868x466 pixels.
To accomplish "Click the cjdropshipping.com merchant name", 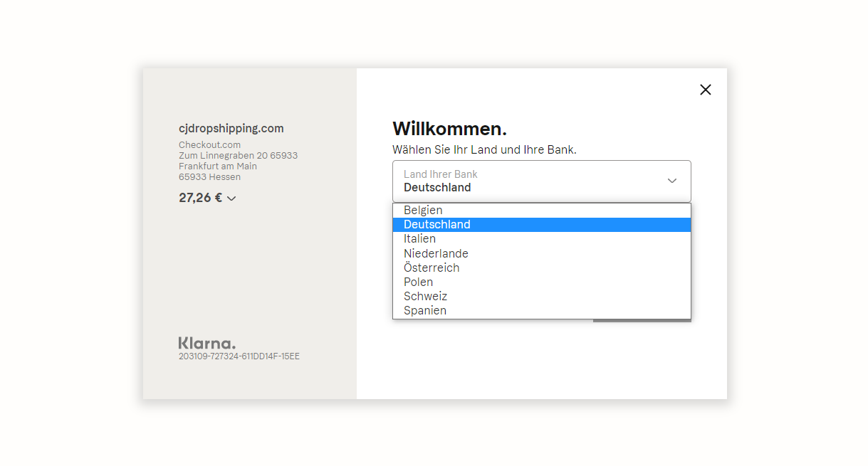I will [x=231, y=129].
